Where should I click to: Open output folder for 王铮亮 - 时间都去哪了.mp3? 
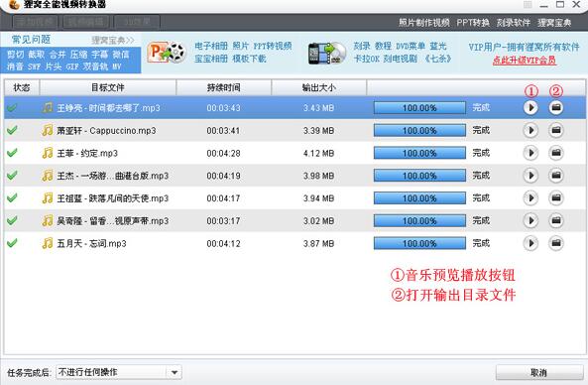[555, 108]
